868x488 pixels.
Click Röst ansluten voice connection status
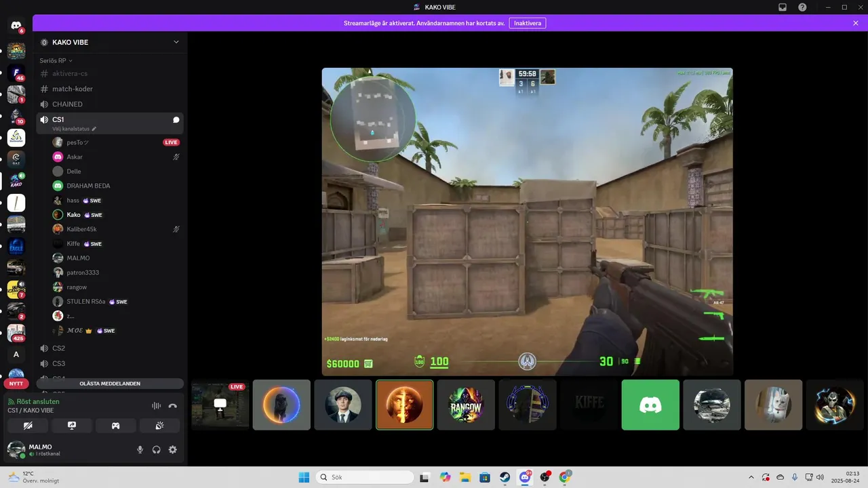click(x=37, y=402)
